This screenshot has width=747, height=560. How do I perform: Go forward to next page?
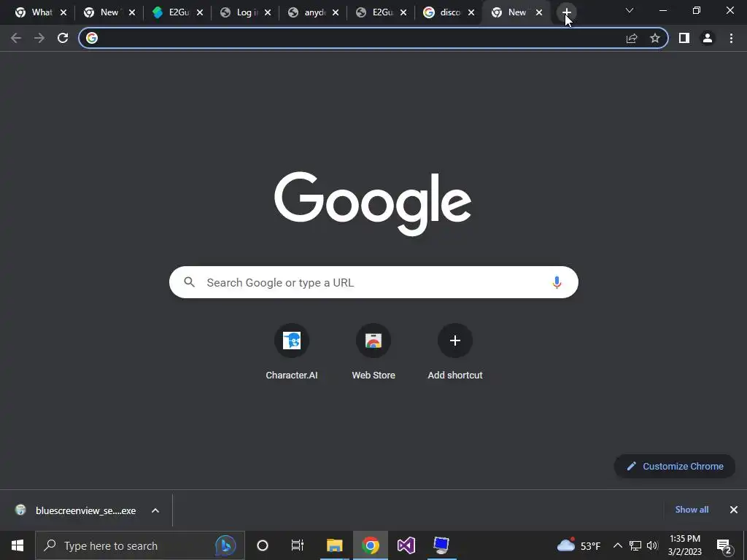coord(39,38)
